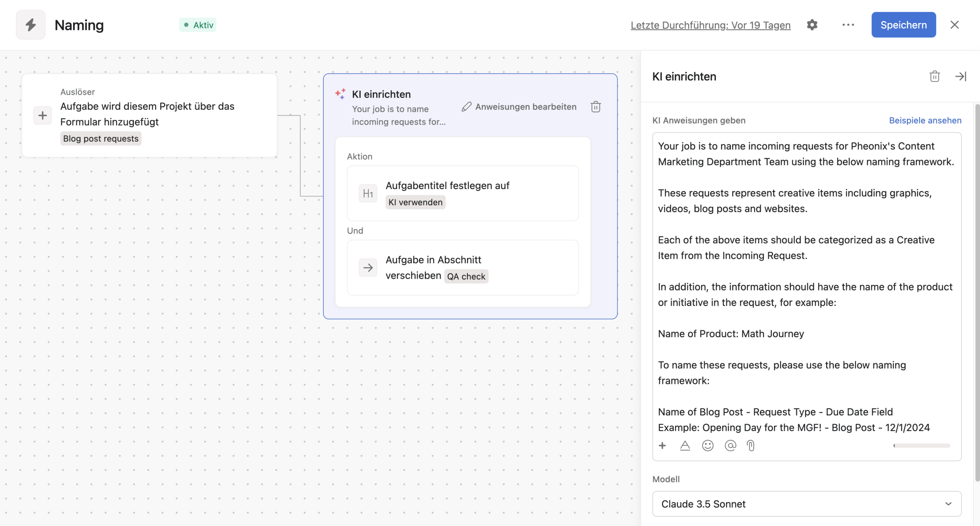Open the three-dots more options menu

pyautogui.click(x=848, y=25)
